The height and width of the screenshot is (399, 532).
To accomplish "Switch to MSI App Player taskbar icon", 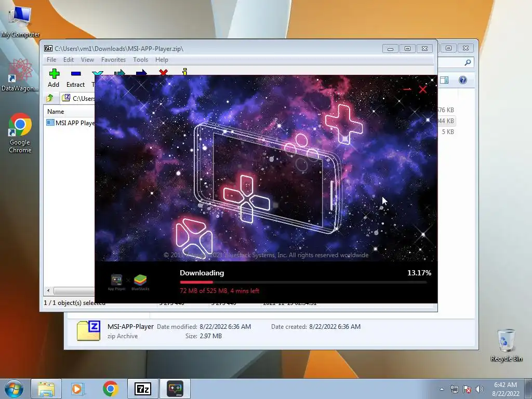I will [175, 389].
